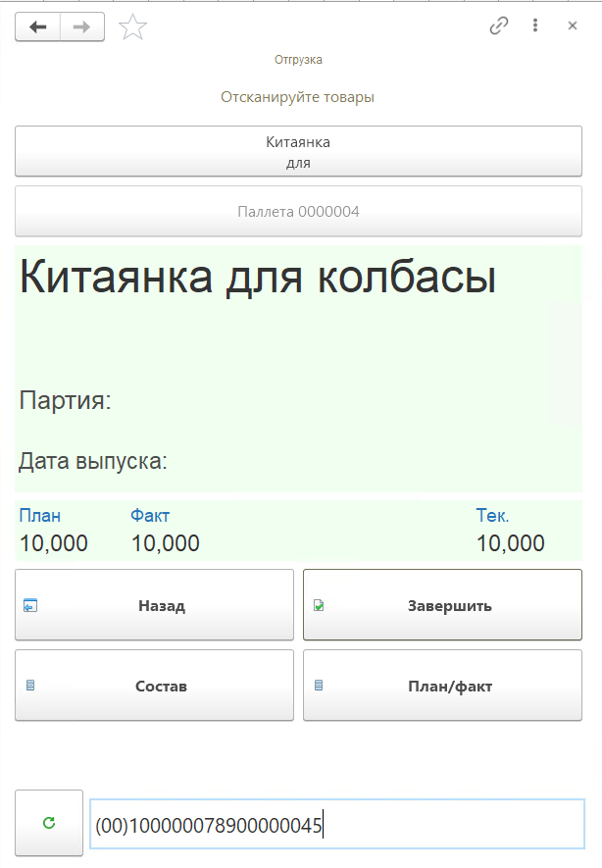This screenshot has width=602, height=868.
Task: Click the Китаянка для колбасы heading
Action: click(258, 279)
